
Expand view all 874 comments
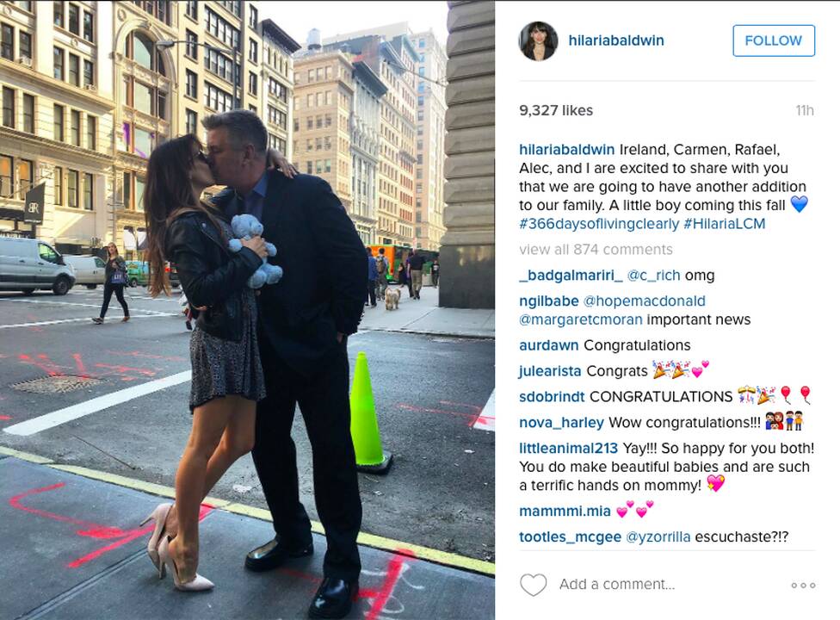[x=596, y=249]
